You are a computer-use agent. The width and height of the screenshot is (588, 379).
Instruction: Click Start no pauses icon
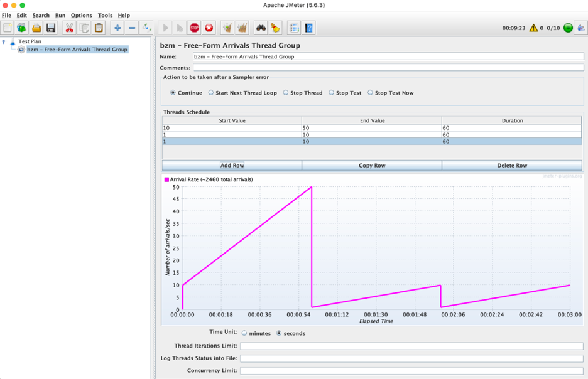coord(180,28)
